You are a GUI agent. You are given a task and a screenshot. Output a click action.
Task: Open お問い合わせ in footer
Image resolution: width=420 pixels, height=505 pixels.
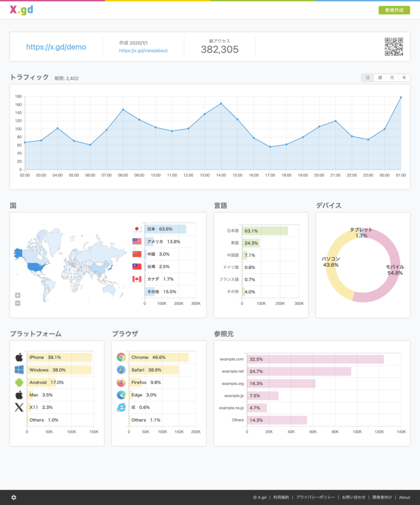[x=354, y=497]
